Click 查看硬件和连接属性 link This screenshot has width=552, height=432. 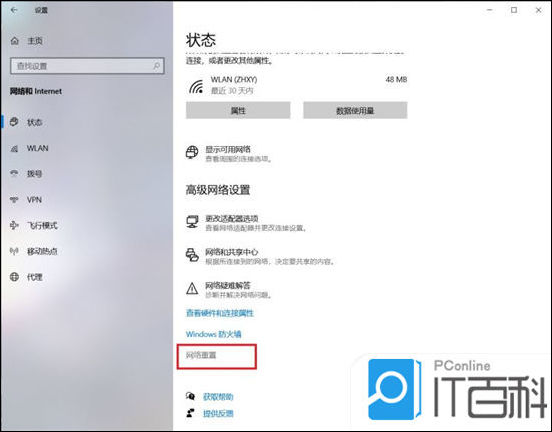(x=220, y=313)
